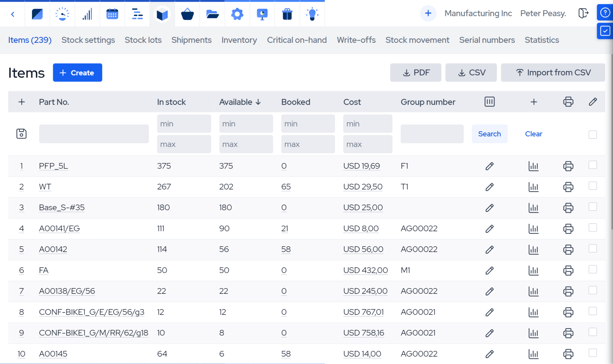Open the help question mark icon

[x=605, y=13]
